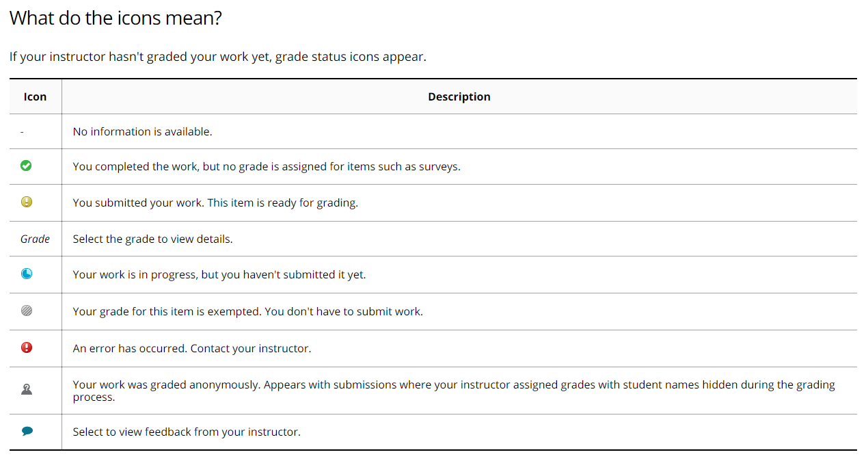This screenshot has width=868, height=461.
Task: Click the 'An error has occurred' description
Action: tap(191, 348)
